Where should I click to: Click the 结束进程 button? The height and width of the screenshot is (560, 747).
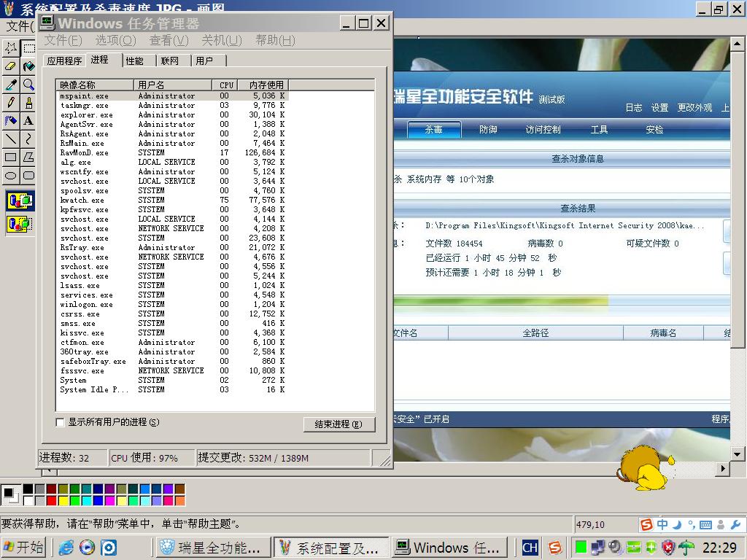click(338, 424)
